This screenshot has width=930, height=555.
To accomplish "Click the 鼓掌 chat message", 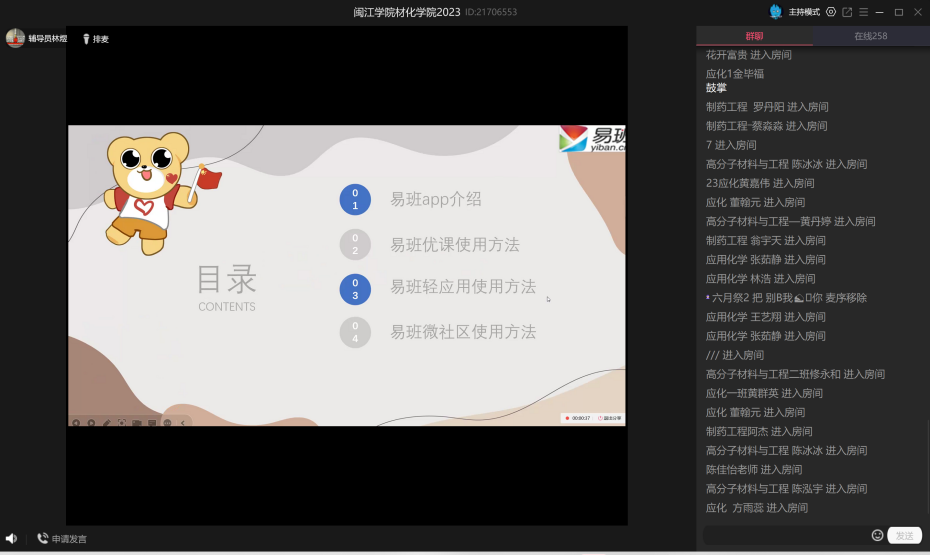I will pos(716,88).
